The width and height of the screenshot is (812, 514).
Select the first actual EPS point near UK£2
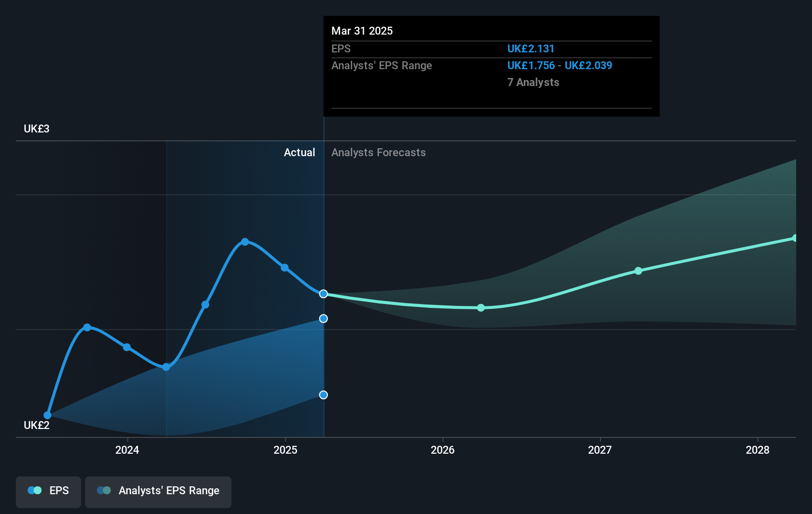click(47, 415)
